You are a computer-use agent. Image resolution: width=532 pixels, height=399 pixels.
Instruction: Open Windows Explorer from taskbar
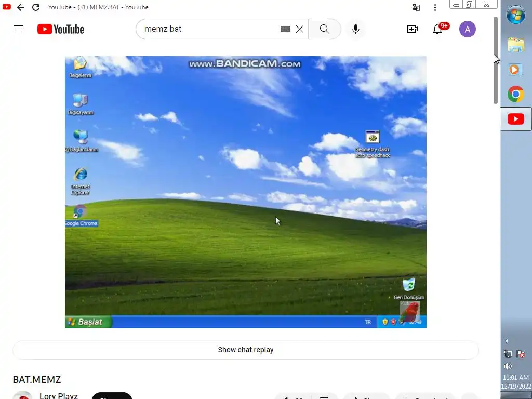pyautogui.click(x=516, y=45)
